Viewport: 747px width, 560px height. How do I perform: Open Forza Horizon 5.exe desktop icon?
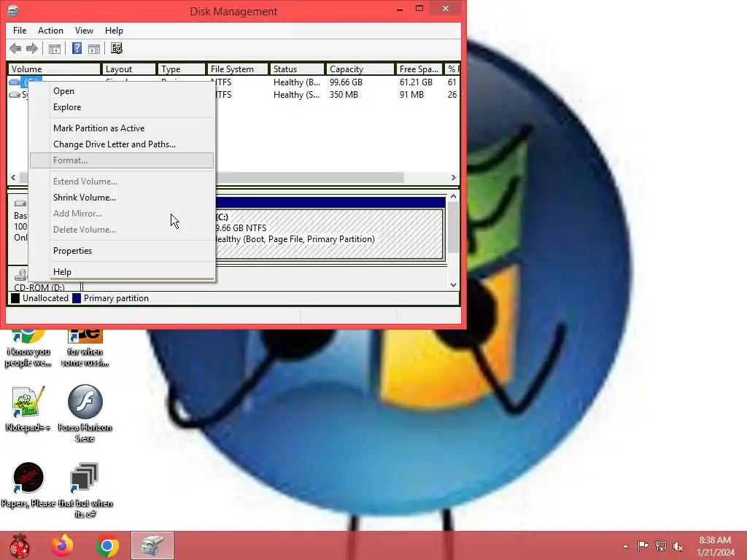coord(85,413)
